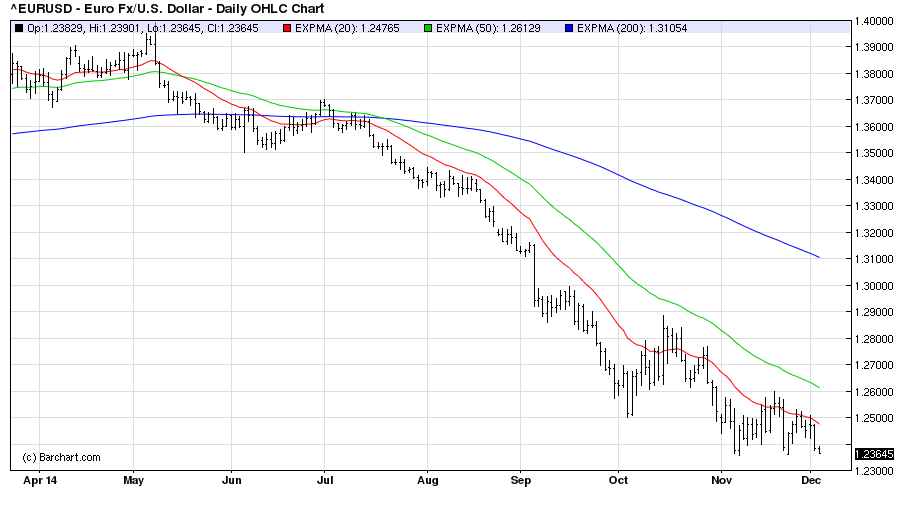Select the May label on time axis
Image resolution: width=900 pixels, height=511 pixels.
click(134, 480)
